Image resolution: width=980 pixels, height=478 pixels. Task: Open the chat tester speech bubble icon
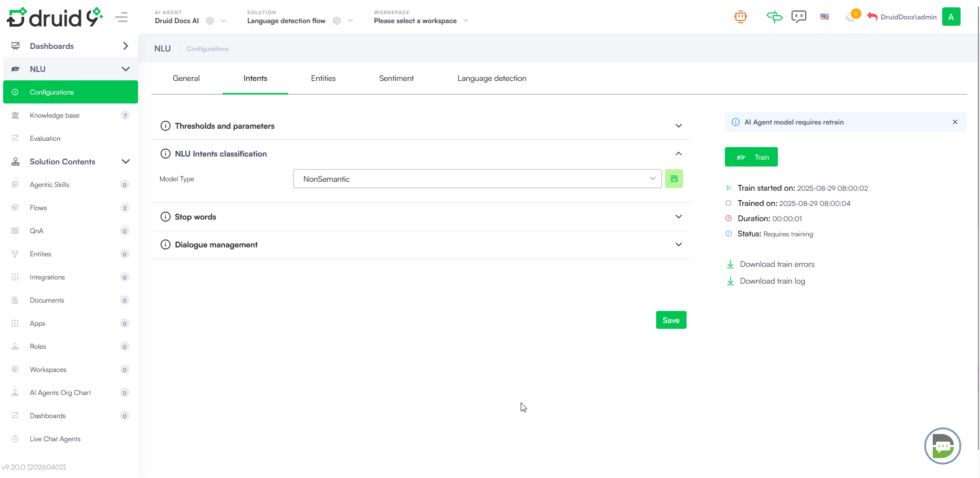[798, 17]
